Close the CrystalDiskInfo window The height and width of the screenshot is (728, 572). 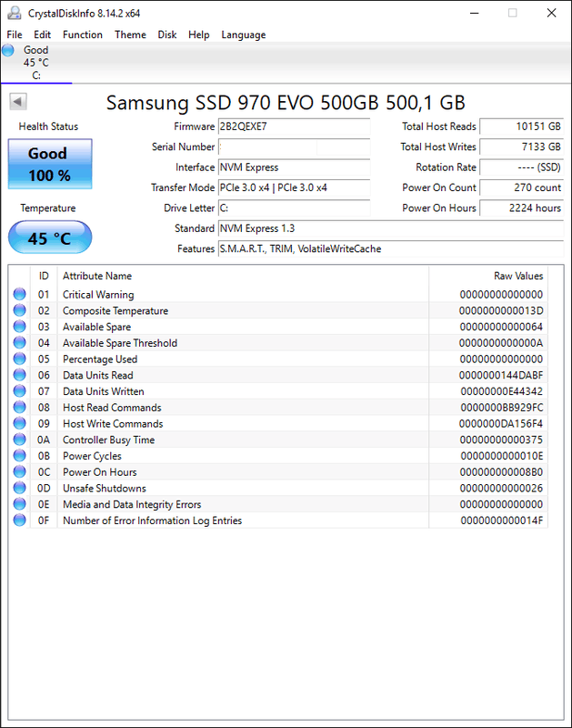coord(551,13)
